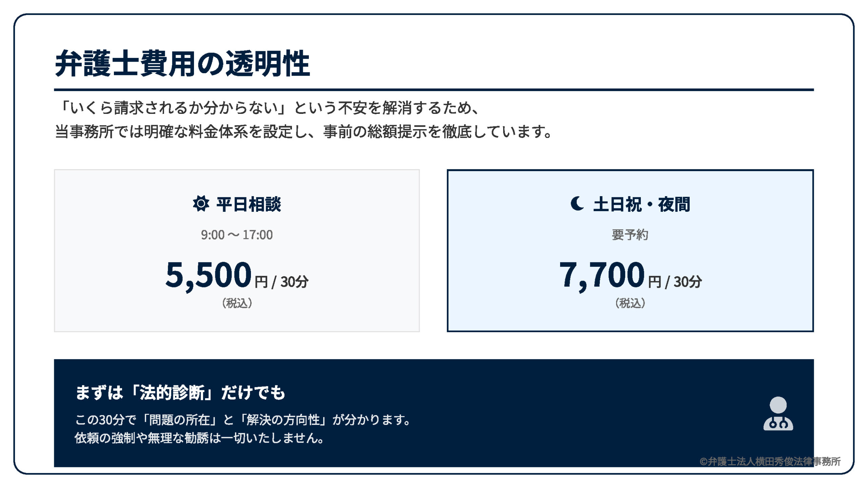Click the sun icon beside 平日相談
Image resolution: width=868 pixels, height=488 pixels.
pyautogui.click(x=201, y=204)
